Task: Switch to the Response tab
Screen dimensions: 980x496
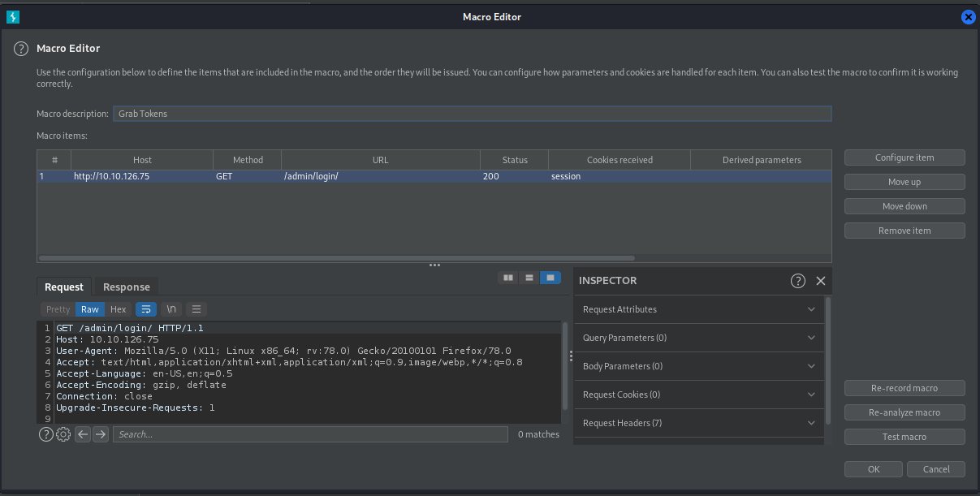Action: [x=126, y=287]
